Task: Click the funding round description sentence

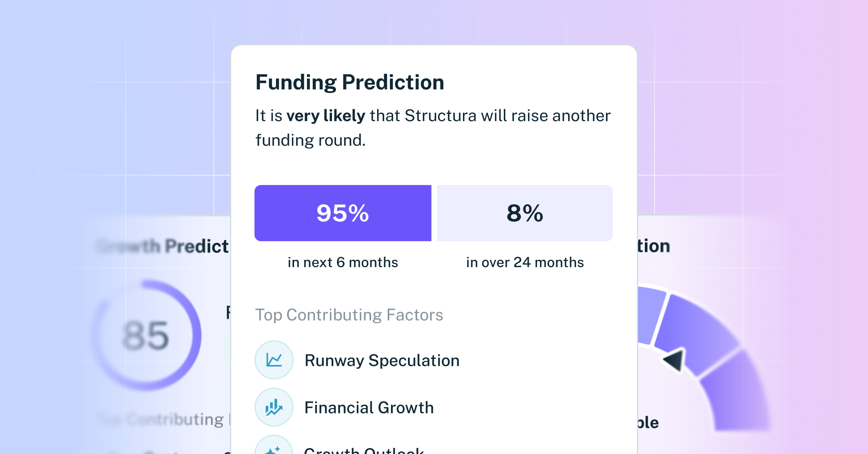Action: [x=433, y=128]
